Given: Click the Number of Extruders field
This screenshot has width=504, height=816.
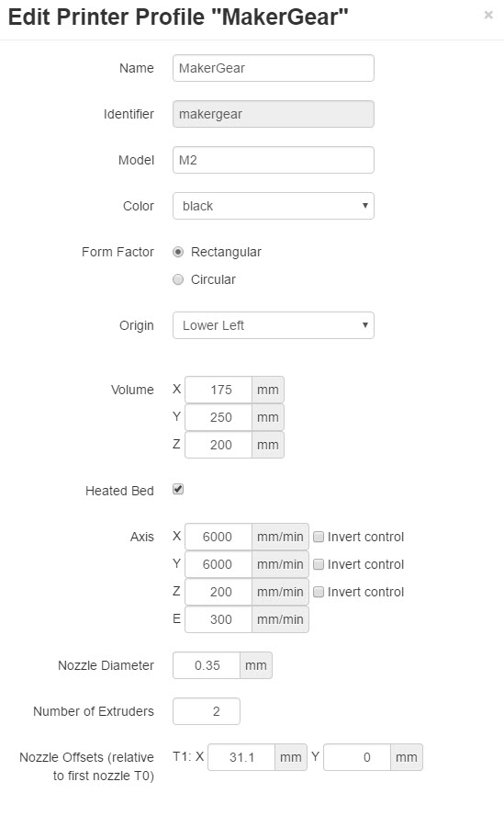Looking at the screenshot, I should pos(207,711).
